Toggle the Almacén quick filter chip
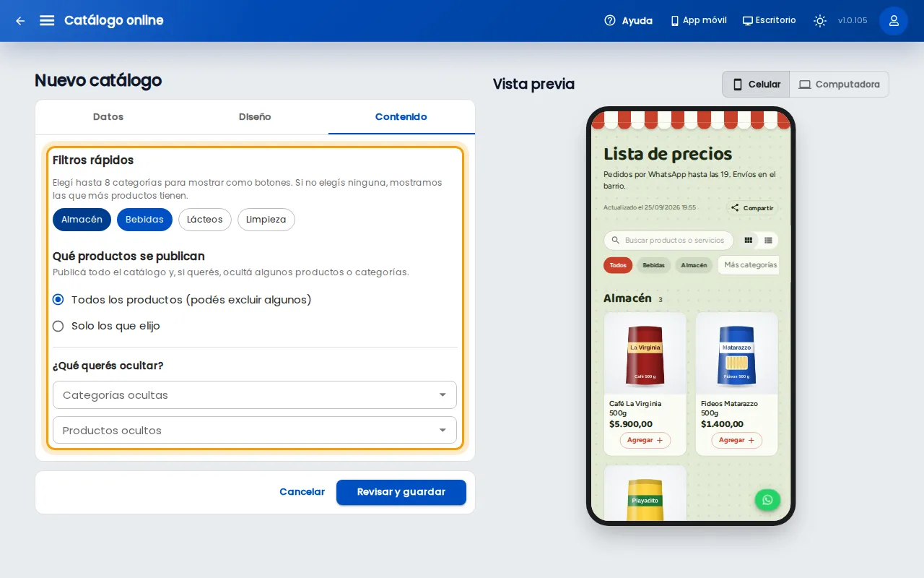The image size is (924, 578). [x=82, y=220]
